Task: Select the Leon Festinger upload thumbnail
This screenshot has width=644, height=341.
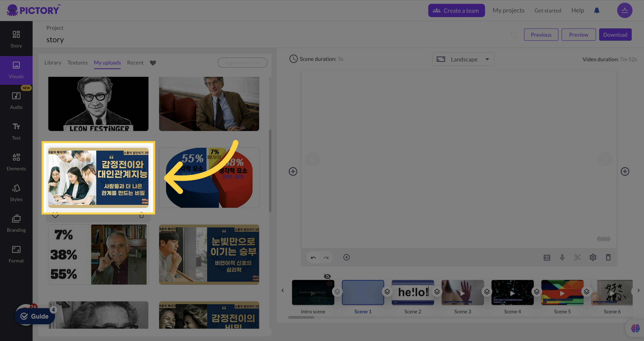Action: tap(98, 104)
